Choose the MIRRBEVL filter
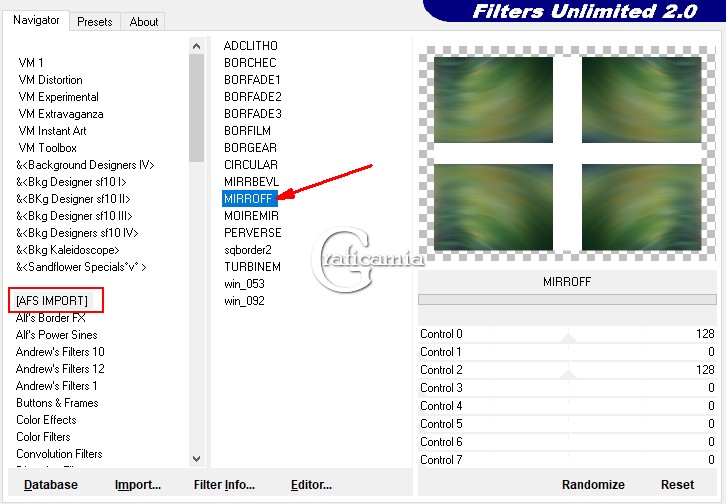 pyautogui.click(x=251, y=182)
